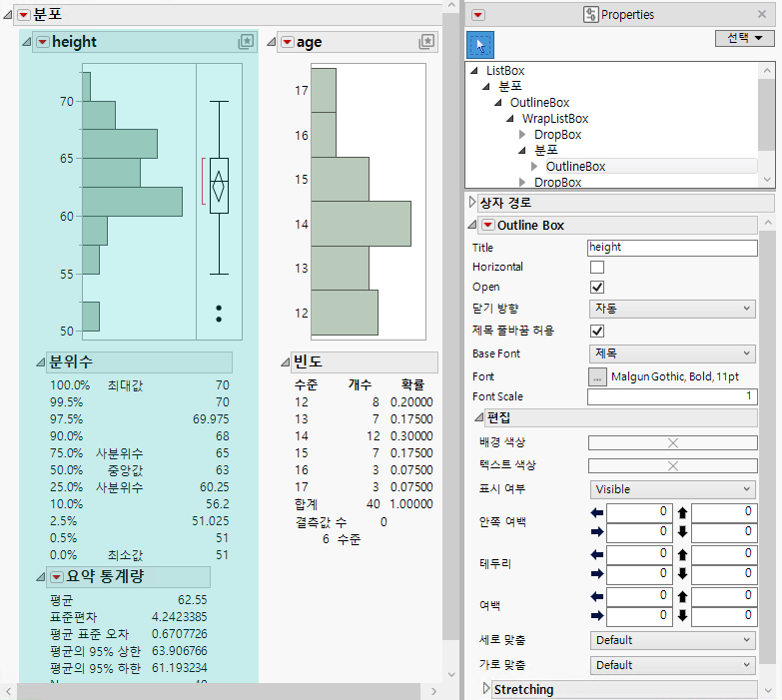Click the Title text field
The width and height of the screenshot is (782, 700).
671,248
